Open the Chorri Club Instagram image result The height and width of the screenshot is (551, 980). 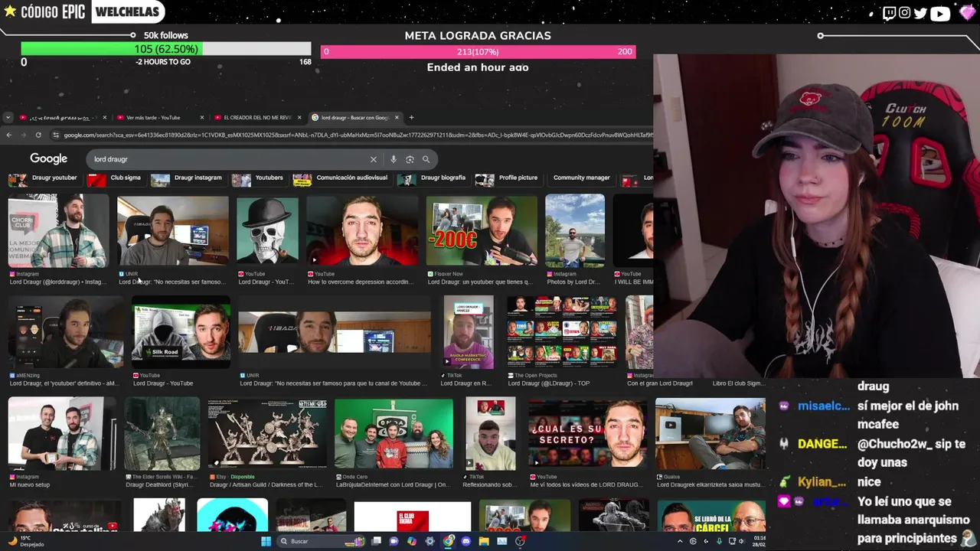click(58, 230)
